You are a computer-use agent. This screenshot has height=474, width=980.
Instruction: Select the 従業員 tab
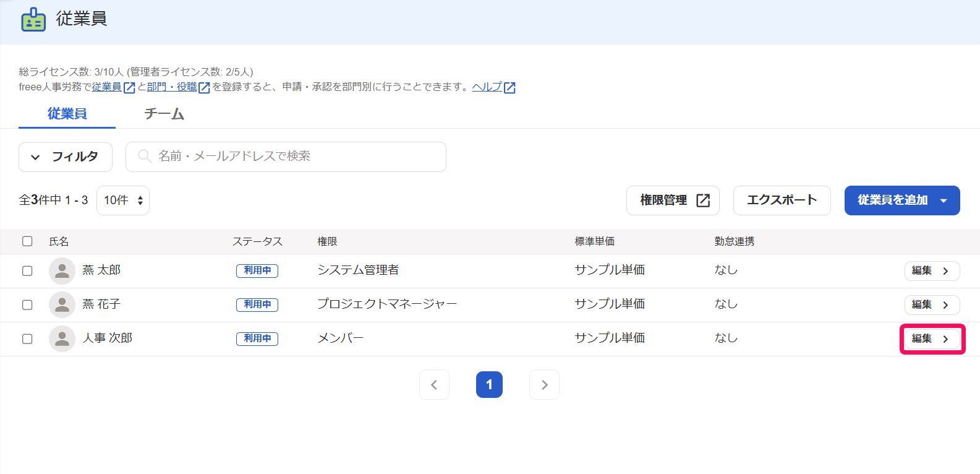67,114
